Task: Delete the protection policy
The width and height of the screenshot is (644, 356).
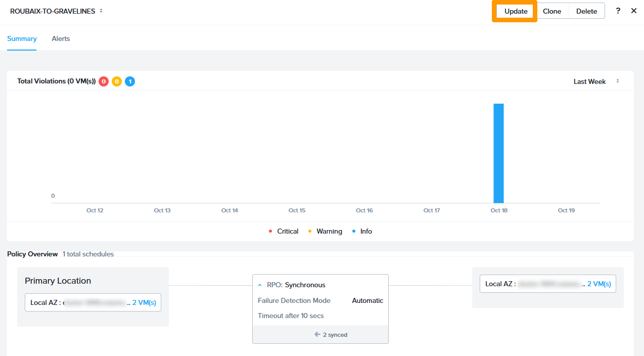Action: tap(586, 11)
